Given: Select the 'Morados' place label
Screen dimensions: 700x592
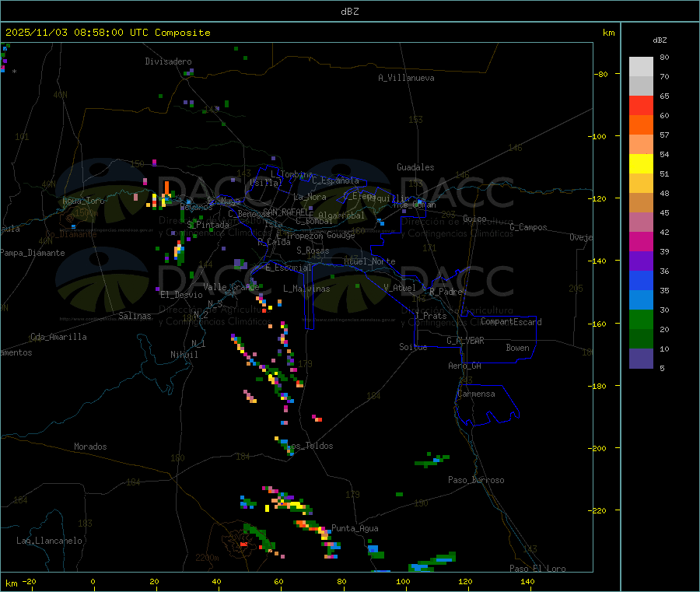Looking at the screenshot, I should point(90,447).
